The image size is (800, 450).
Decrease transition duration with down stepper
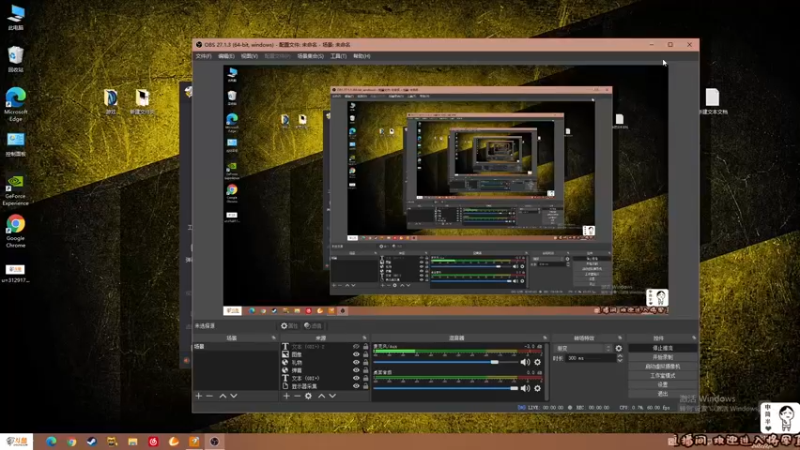(620, 361)
